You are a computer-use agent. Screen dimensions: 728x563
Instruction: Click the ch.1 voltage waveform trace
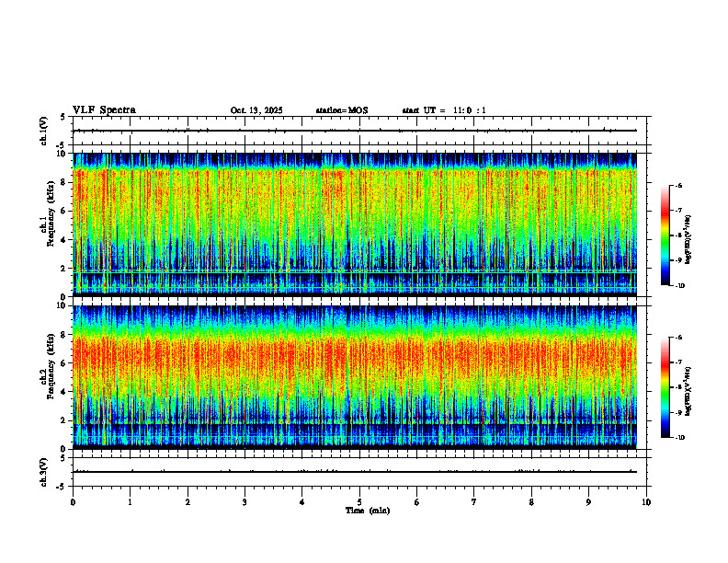coord(355,131)
